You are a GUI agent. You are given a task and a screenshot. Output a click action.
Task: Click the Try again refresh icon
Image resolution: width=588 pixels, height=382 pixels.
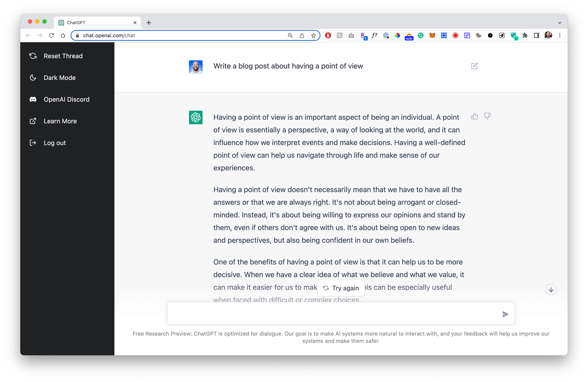(x=325, y=287)
